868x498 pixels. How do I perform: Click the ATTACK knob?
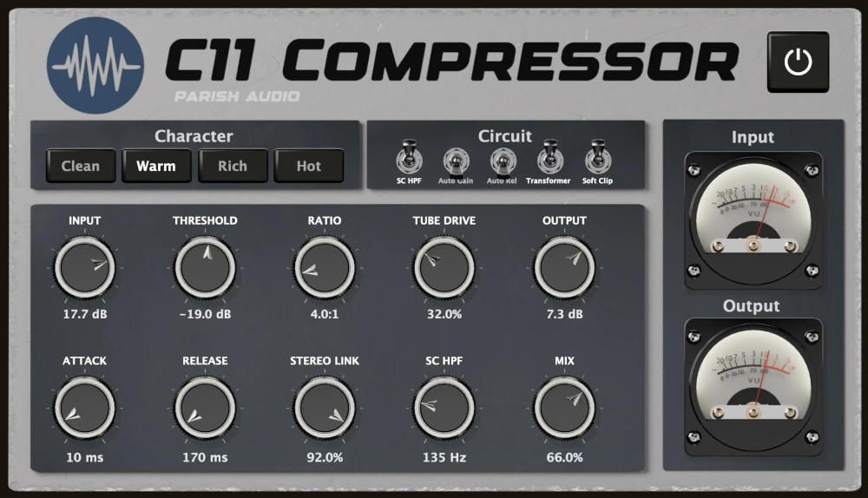85,409
